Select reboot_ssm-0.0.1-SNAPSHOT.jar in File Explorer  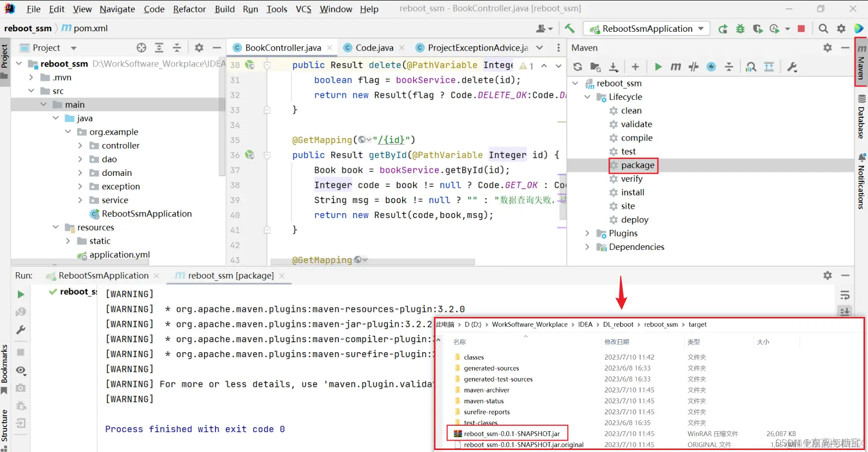click(511, 434)
